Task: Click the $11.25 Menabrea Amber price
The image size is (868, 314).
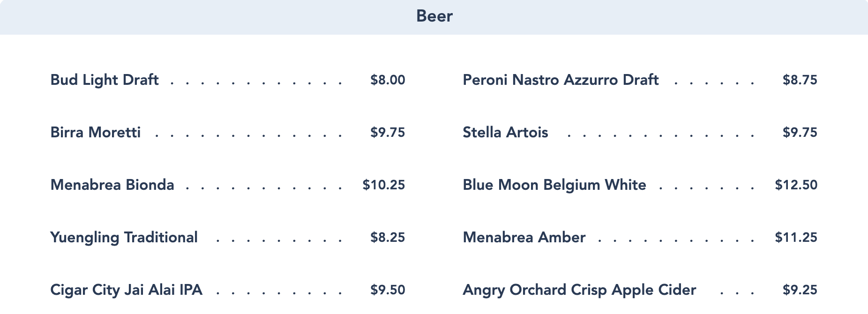Action: point(796,238)
